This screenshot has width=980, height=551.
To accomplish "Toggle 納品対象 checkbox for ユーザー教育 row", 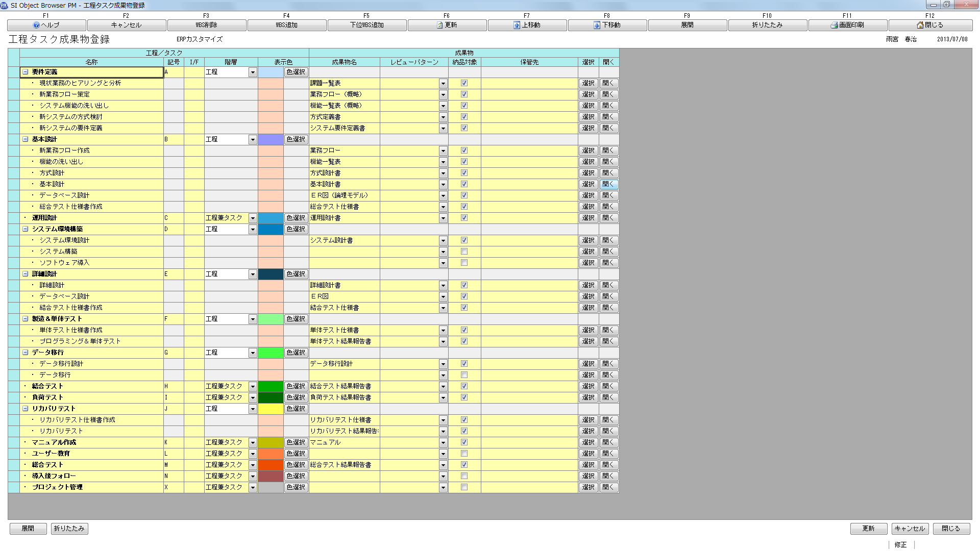I will pos(464,454).
